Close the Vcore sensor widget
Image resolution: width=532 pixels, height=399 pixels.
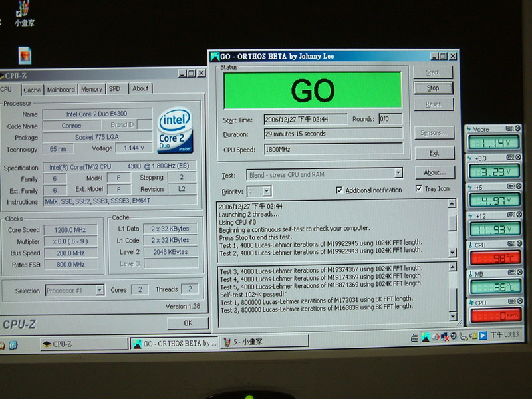pyautogui.click(x=517, y=128)
